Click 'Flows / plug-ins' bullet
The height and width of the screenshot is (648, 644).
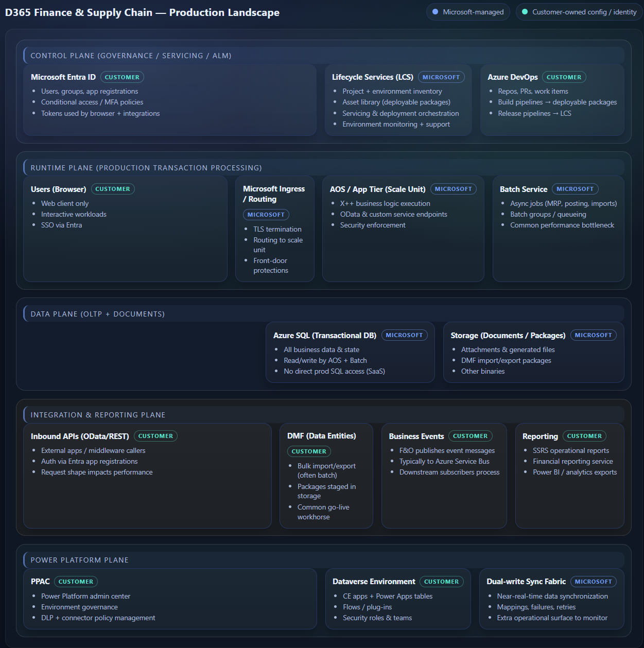point(367,607)
